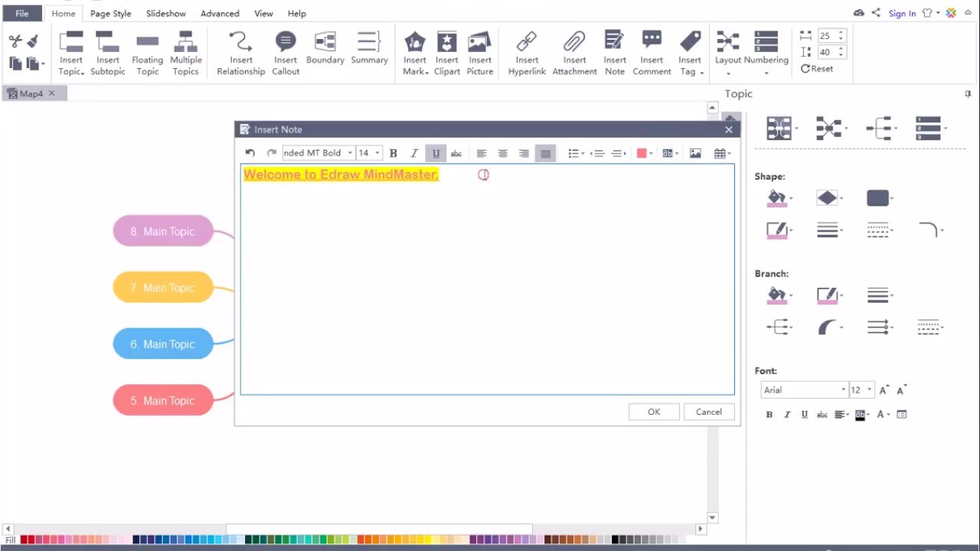This screenshot has height=551, width=980.
Task: Insert Multiple Topics
Action: tap(185, 54)
